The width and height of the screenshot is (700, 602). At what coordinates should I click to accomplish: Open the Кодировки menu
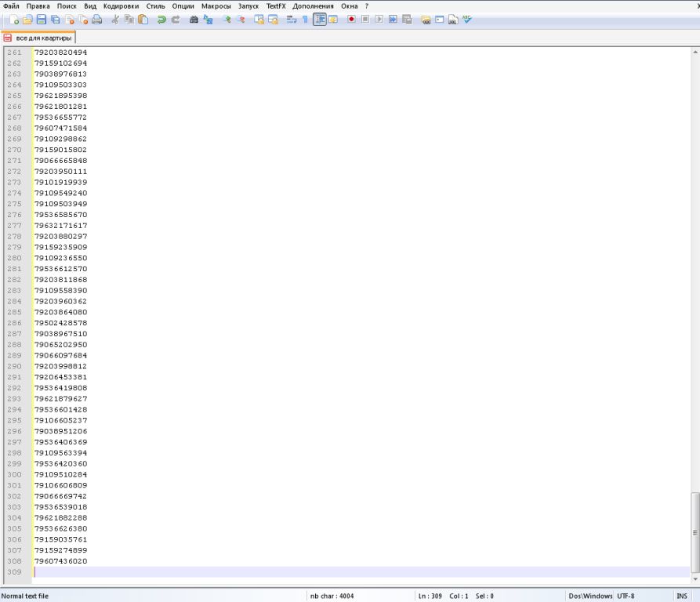click(x=121, y=5)
